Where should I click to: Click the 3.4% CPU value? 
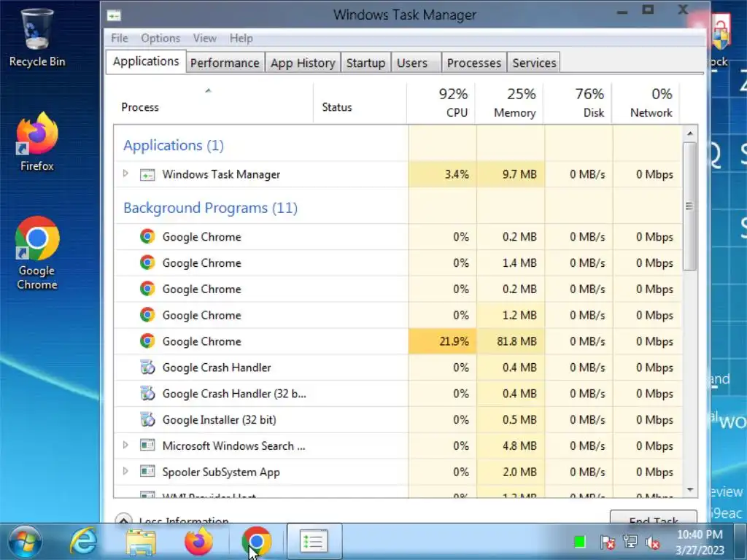457,174
